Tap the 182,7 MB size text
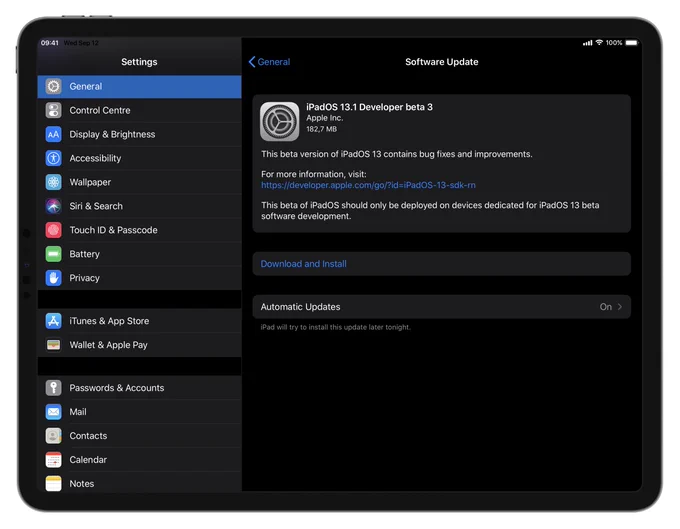 (x=321, y=129)
